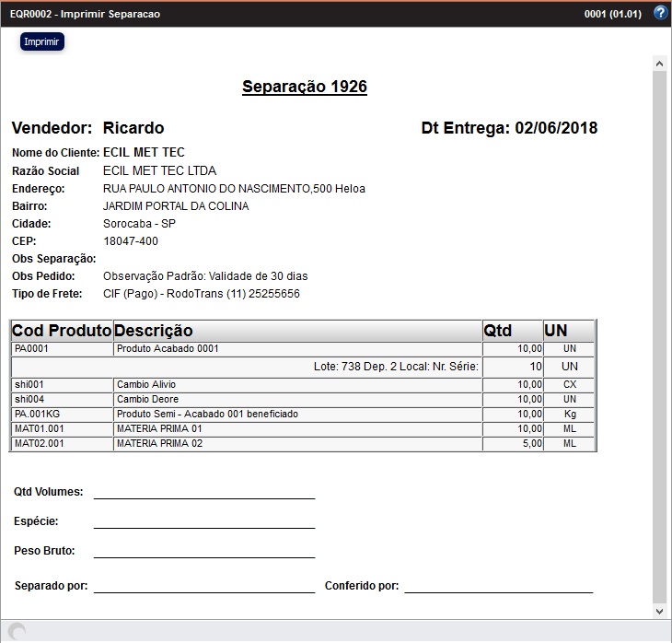Screen dimensions: 672x643
Task: Click the vertical scrollbar track
Action: click(x=659, y=337)
